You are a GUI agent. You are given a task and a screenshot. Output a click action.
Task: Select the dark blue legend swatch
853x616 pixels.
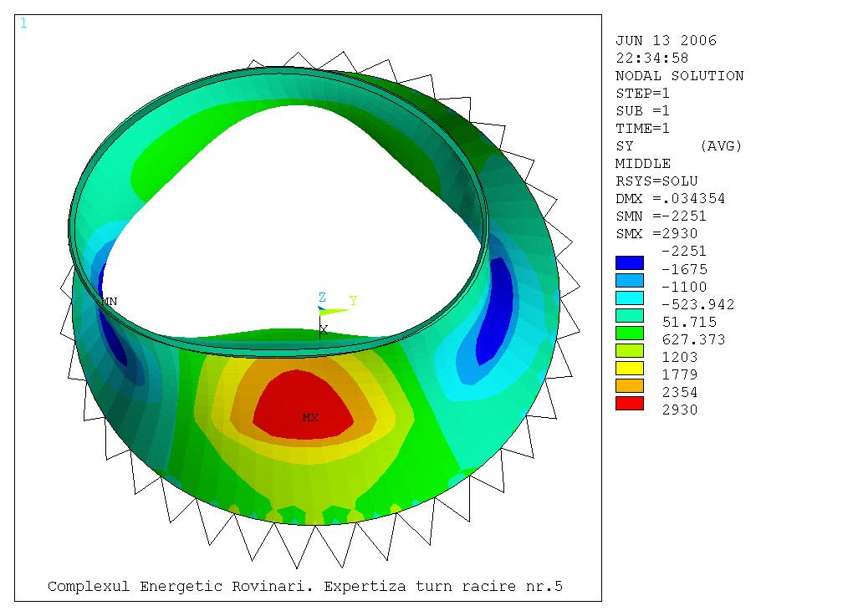[629, 262]
